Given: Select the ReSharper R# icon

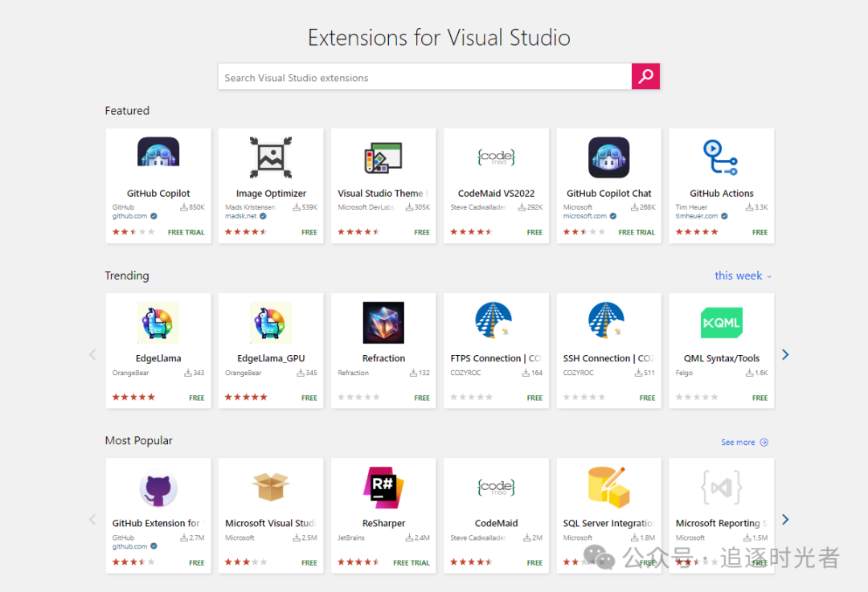Looking at the screenshot, I should 383,487.
